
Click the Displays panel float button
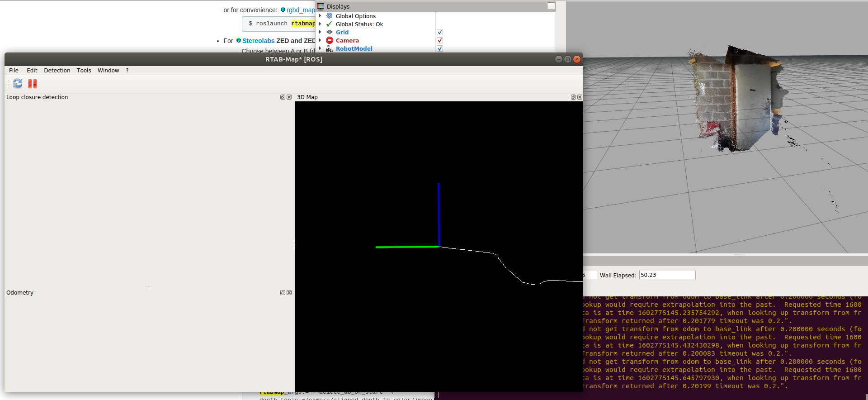(x=551, y=6)
